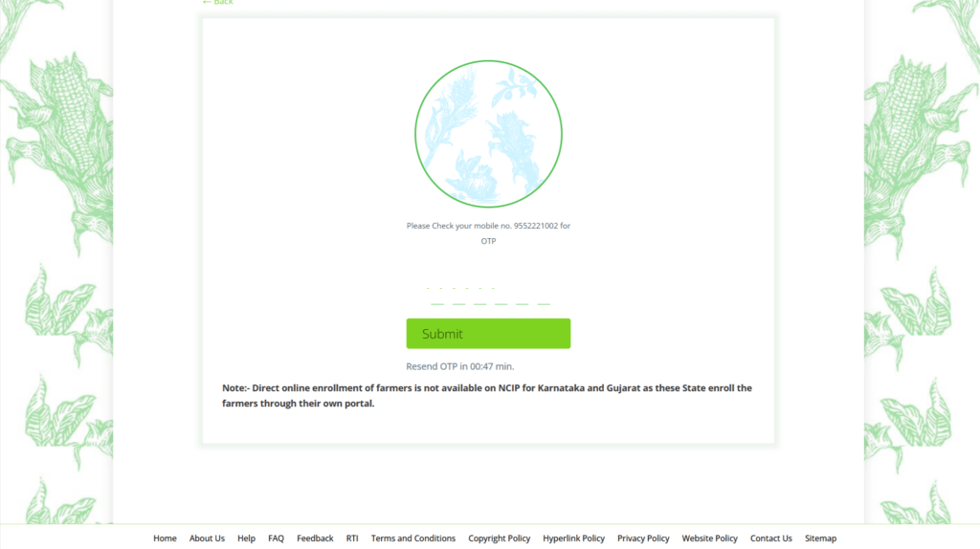
Task: Open the Sitemap footer link
Action: (x=820, y=538)
